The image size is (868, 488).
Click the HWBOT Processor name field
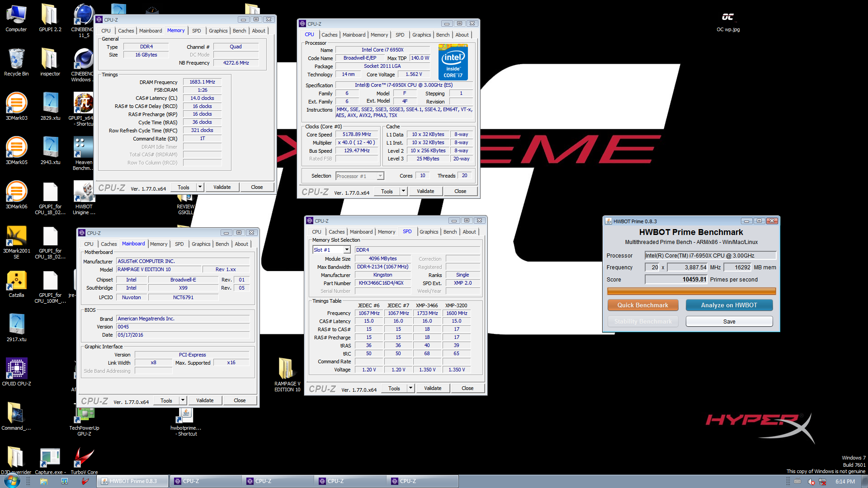[x=710, y=255]
